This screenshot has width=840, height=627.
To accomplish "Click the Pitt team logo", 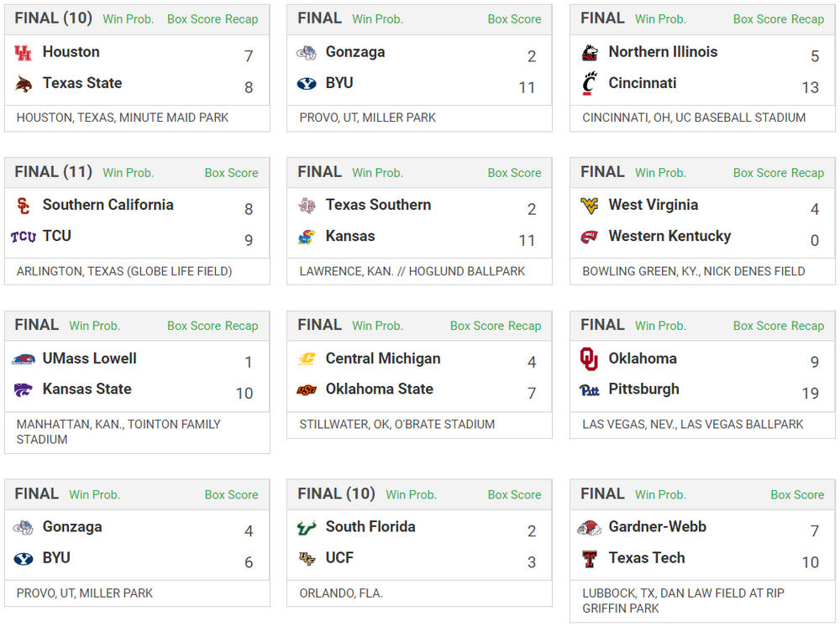I will pos(590,390).
